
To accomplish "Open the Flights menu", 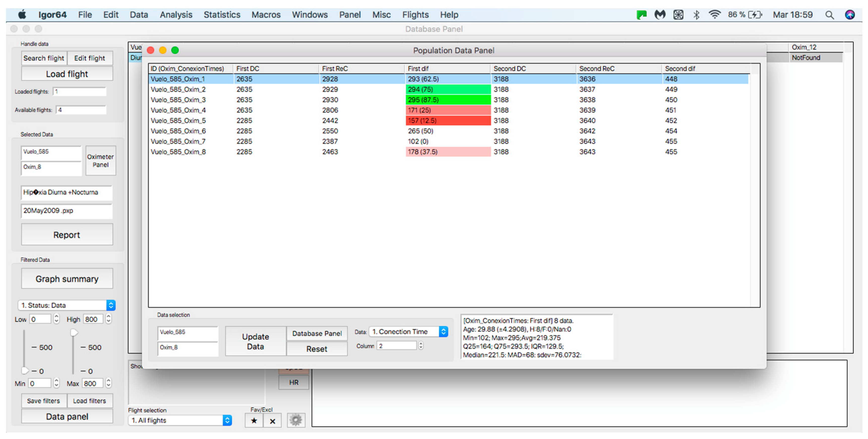I will [415, 15].
